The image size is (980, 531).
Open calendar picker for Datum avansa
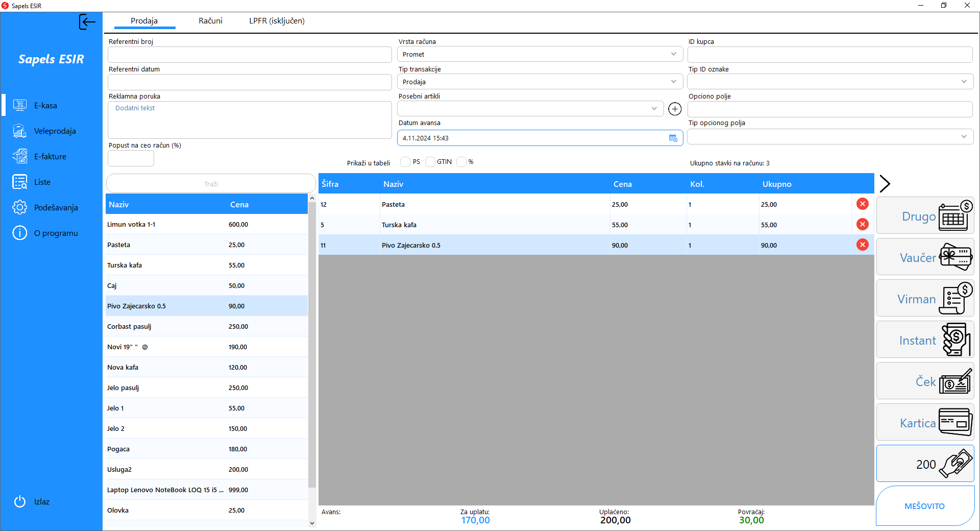[x=673, y=138]
